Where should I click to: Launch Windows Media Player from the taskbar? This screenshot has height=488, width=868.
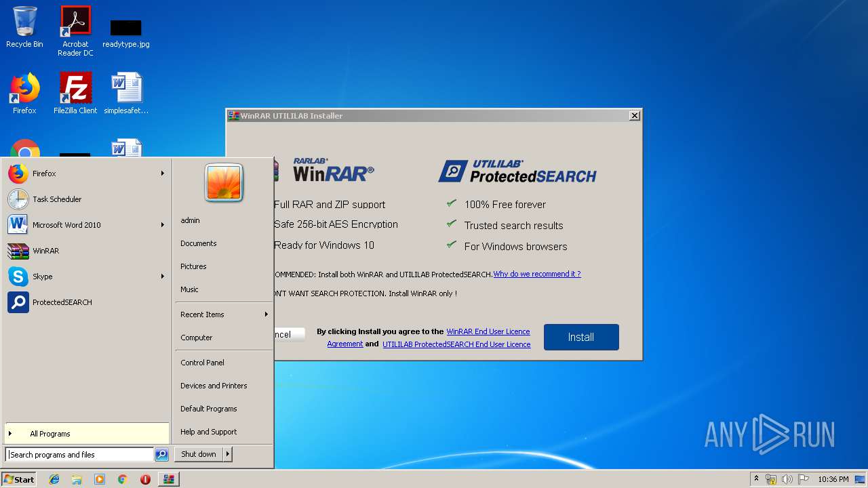point(100,479)
